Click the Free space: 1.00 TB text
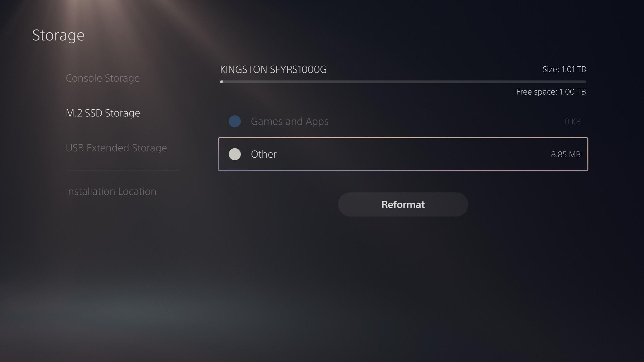Viewport: 644px width, 362px height. 551,92
